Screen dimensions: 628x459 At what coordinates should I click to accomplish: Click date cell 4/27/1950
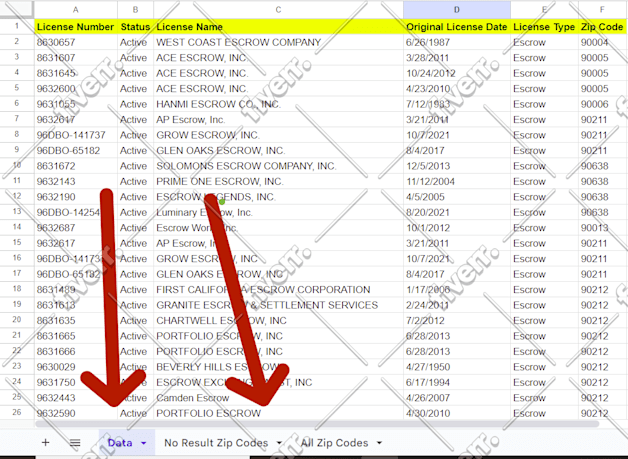(x=457, y=367)
